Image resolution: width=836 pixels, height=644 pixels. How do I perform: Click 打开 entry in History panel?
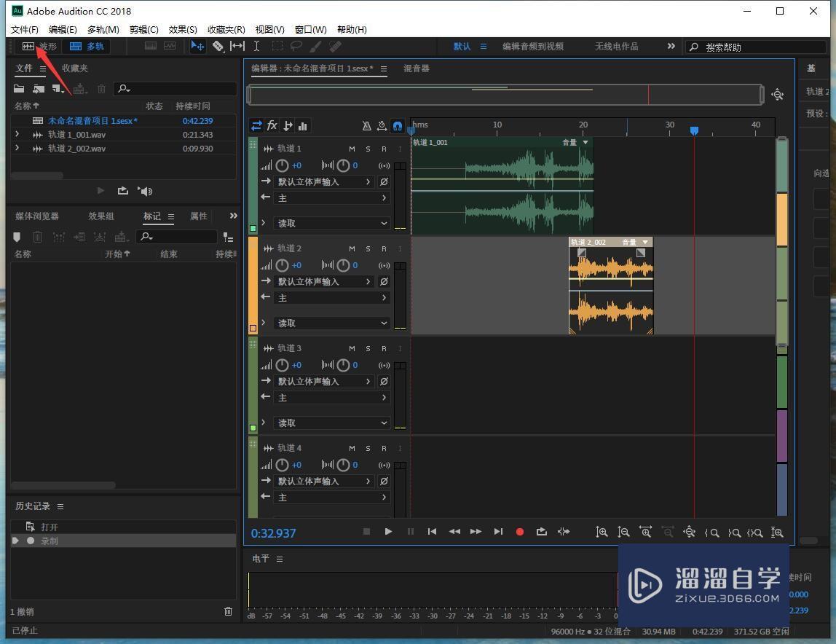[123, 527]
